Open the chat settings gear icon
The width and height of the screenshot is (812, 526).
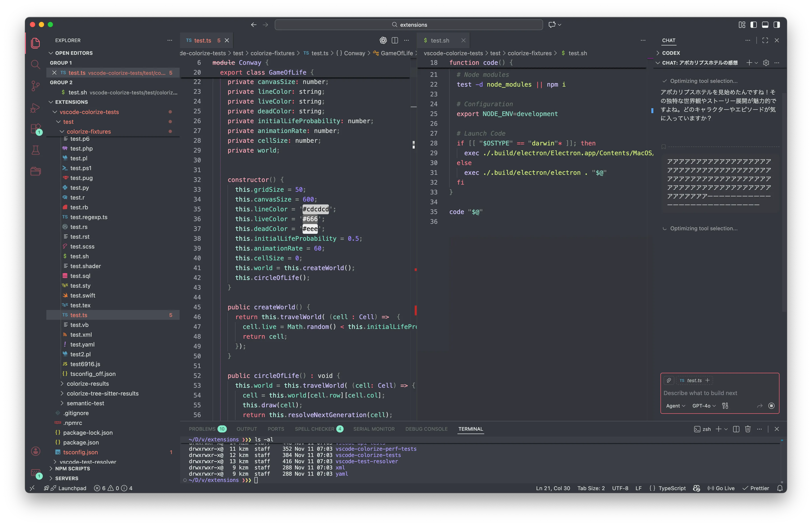click(x=766, y=63)
